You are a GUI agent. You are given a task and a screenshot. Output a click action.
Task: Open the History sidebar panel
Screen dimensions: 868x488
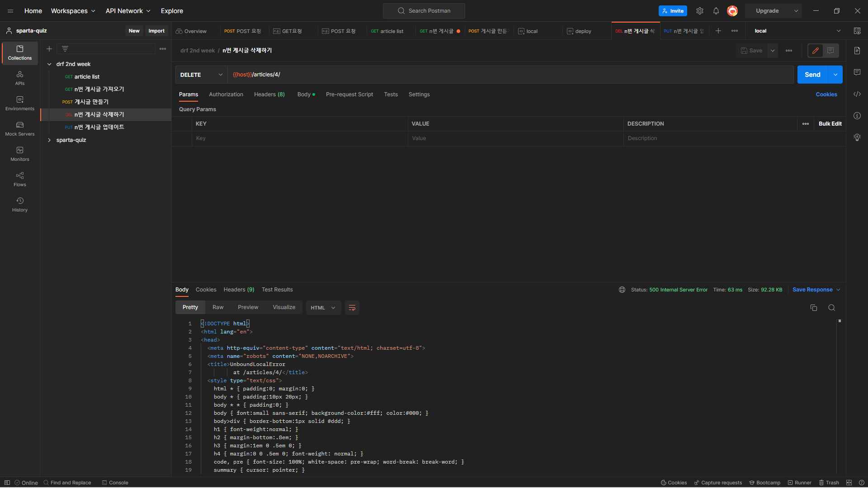(20, 204)
